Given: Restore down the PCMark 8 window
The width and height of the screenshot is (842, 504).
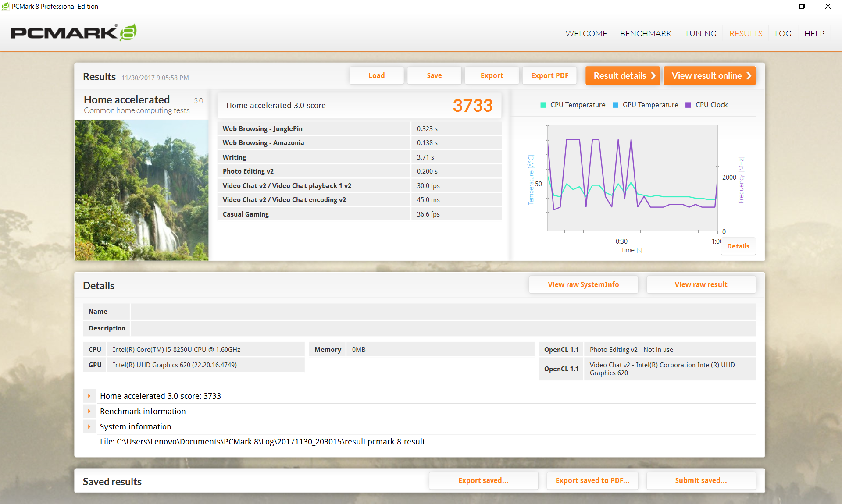Looking at the screenshot, I should pos(802,6).
